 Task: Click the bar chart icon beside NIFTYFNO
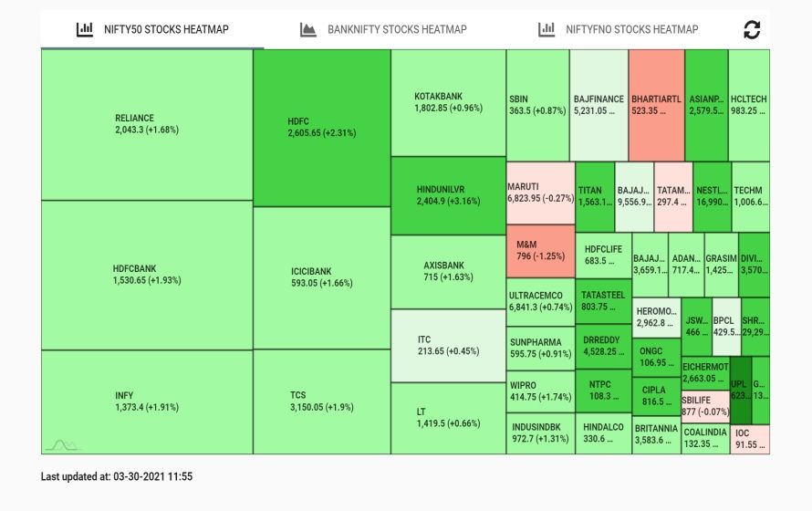point(547,29)
